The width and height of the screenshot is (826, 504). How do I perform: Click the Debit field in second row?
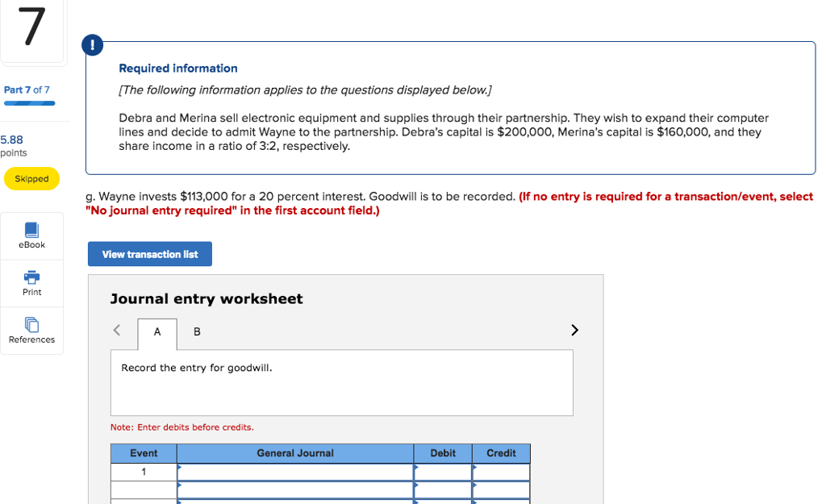[443, 490]
